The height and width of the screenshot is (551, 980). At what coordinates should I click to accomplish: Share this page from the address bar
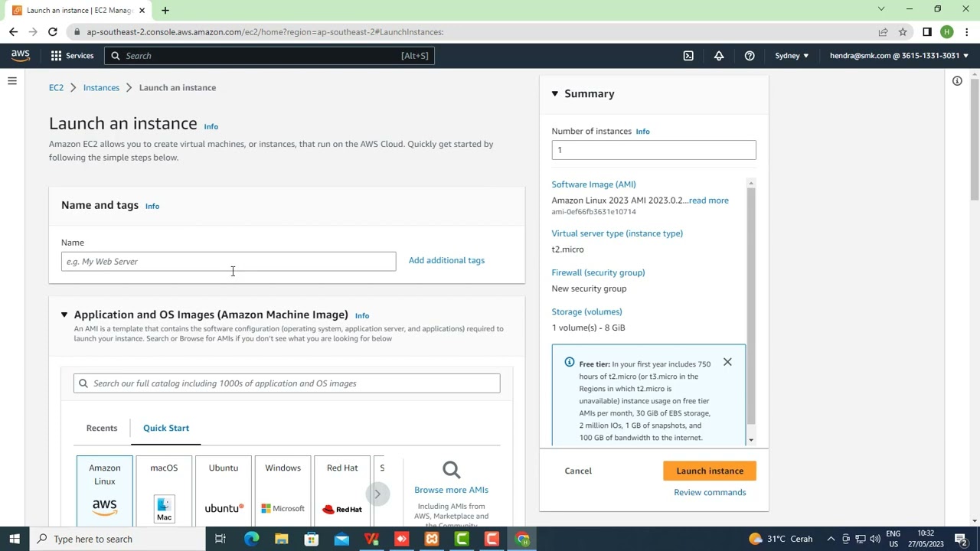tap(883, 32)
